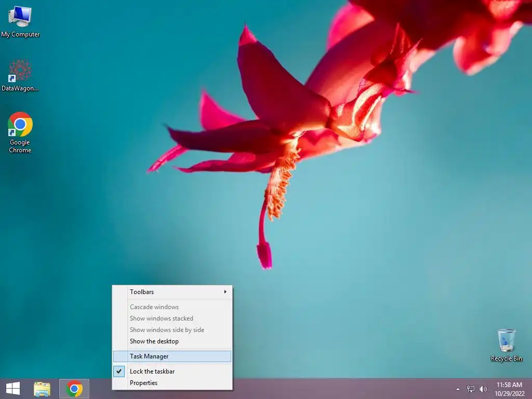Select the DataWagon desktop shortcut
The image size is (532, 399).
click(x=20, y=76)
